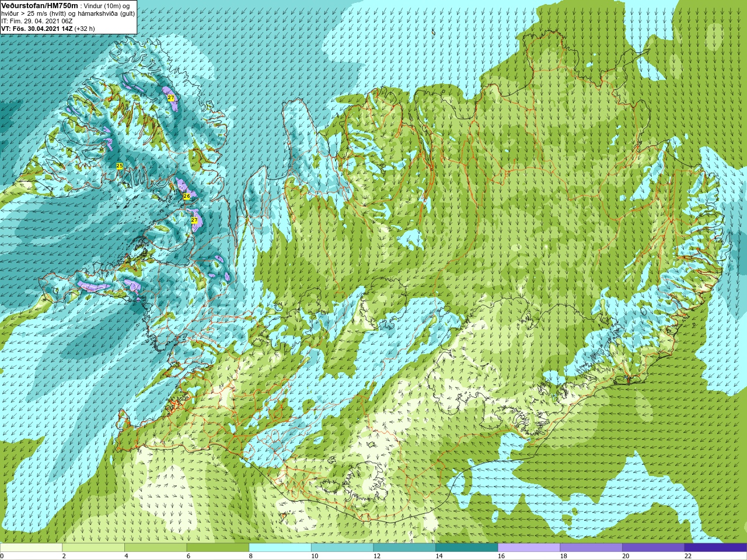Click the title text Veðurstofan/HM750m
747x560 pixels.
point(40,5)
